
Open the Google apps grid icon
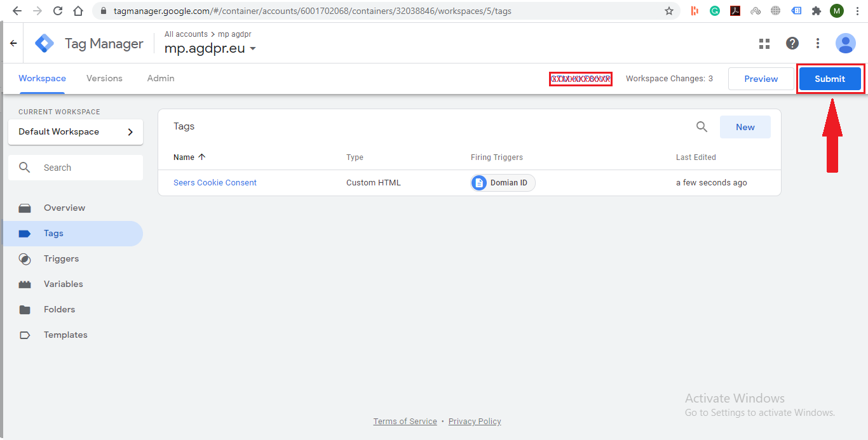[764, 43]
